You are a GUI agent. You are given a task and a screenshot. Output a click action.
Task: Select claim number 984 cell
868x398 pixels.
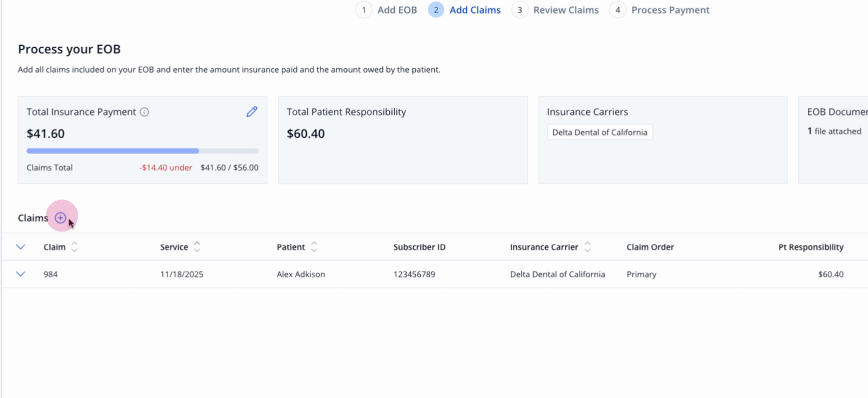pyautogui.click(x=50, y=274)
